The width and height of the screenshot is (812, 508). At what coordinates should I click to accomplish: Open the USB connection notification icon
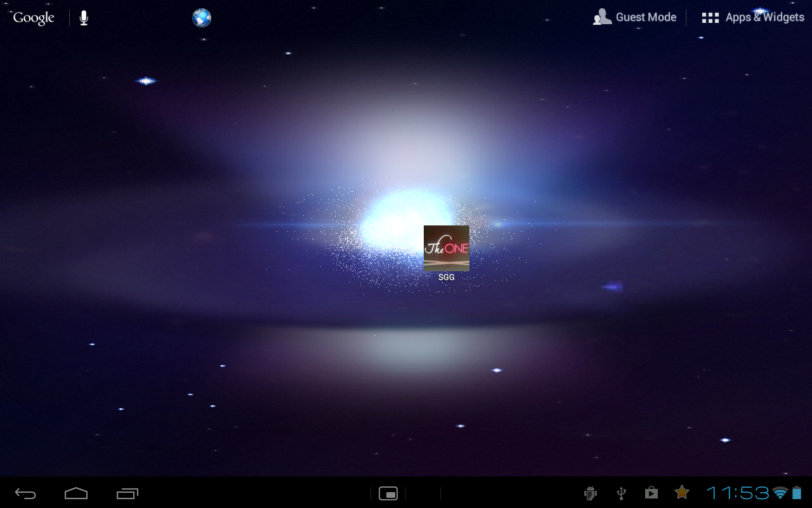[x=622, y=493]
